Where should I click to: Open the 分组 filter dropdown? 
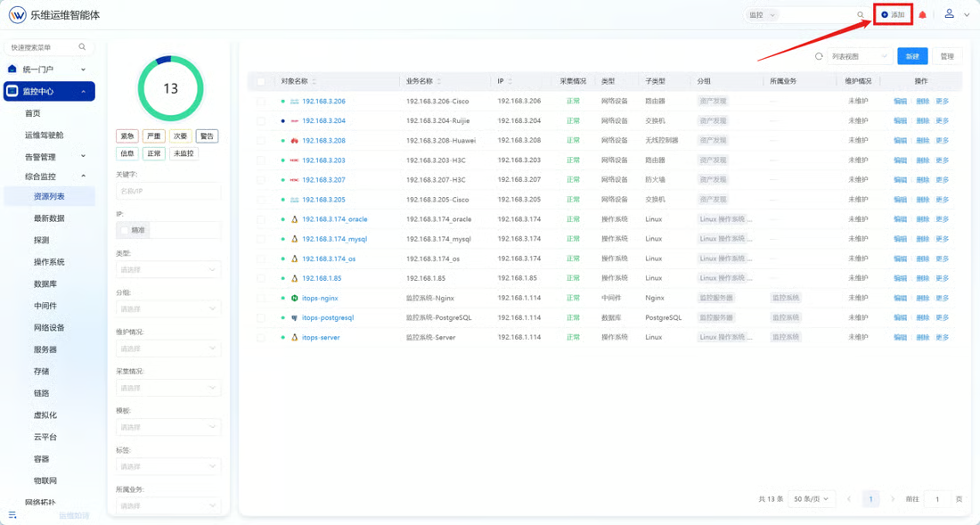tap(168, 308)
